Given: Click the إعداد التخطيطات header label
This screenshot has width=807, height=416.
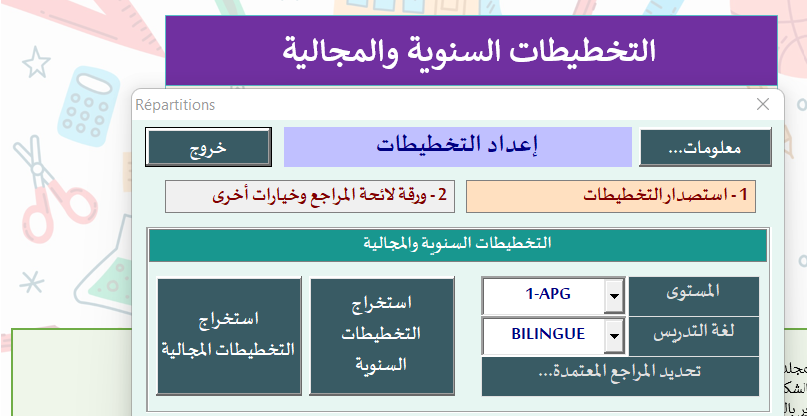Looking at the screenshot, I should 458,147.
